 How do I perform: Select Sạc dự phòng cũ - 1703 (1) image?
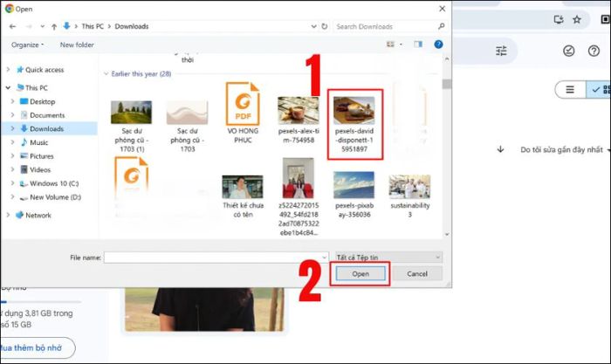[x=131, y=127]
